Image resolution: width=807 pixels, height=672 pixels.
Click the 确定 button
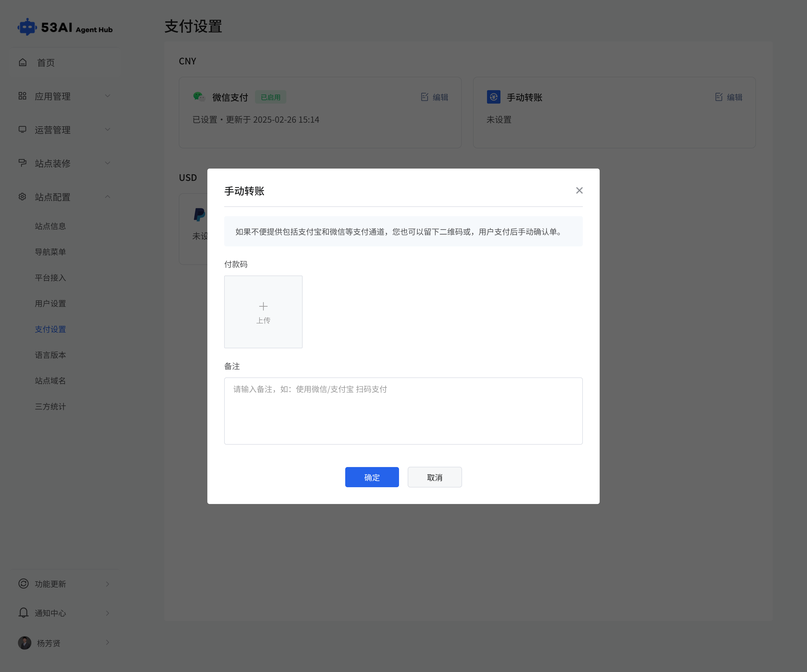point(372,477)
